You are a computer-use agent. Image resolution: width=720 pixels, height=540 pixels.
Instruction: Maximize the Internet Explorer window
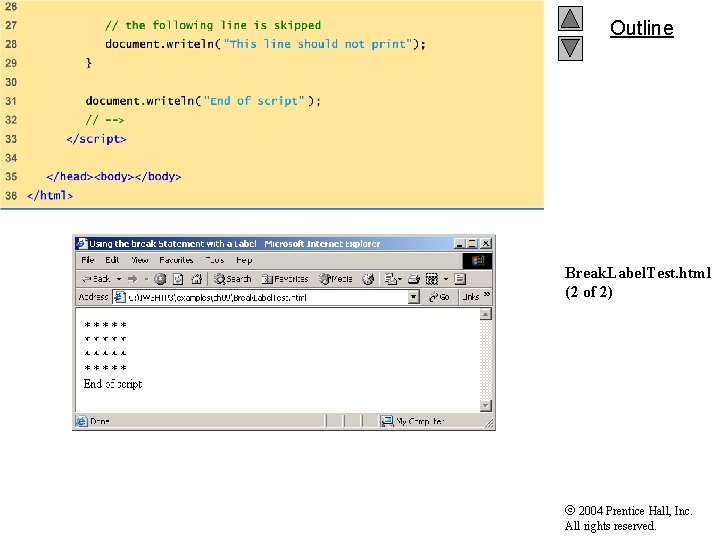coord(472,243)
